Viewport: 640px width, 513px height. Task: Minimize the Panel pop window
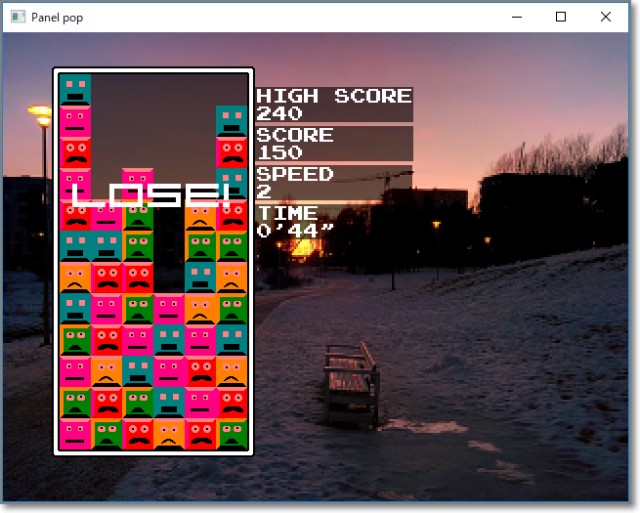(x=516, y=17)
